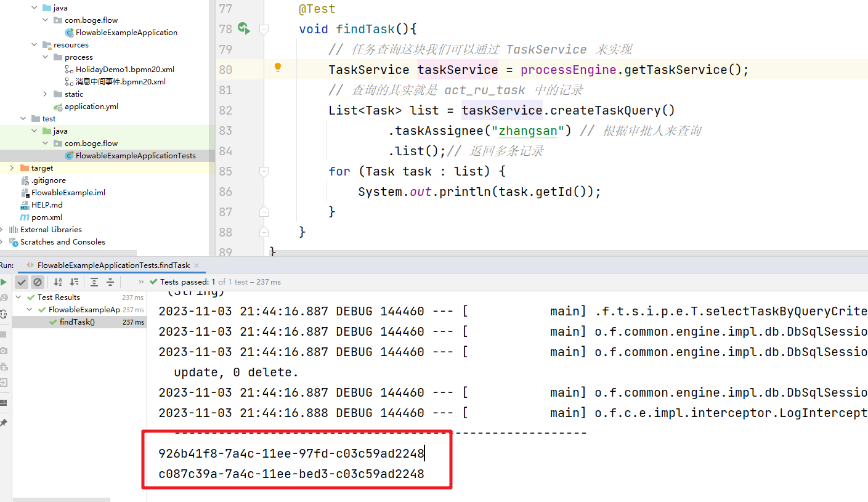Rerun the test with green play button
The width and height of the screenshot is (868, 502).
coord(4,282)
